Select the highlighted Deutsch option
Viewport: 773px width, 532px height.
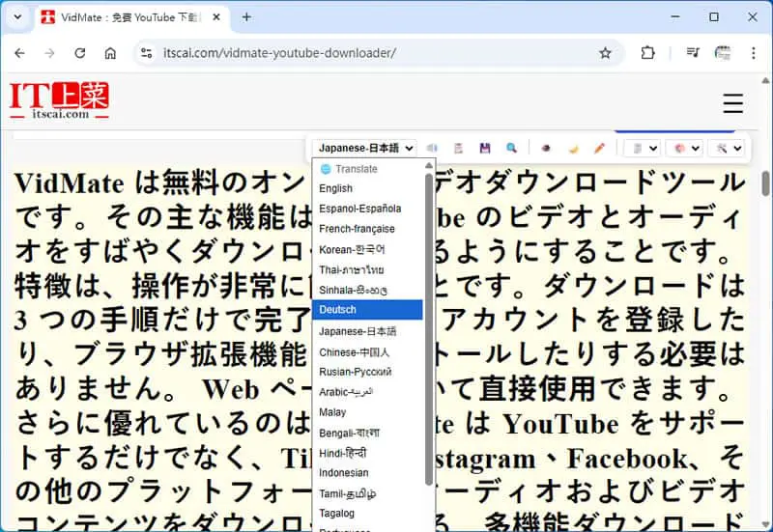[x=367, y=310]
